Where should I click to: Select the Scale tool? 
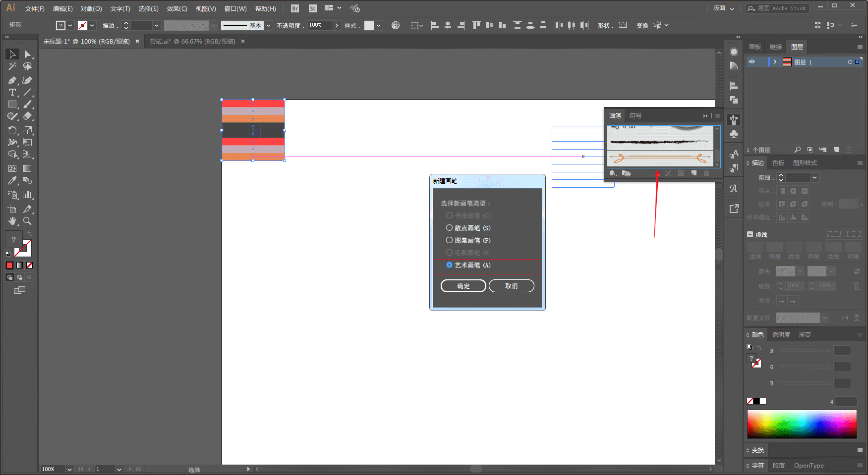[28, 130]
